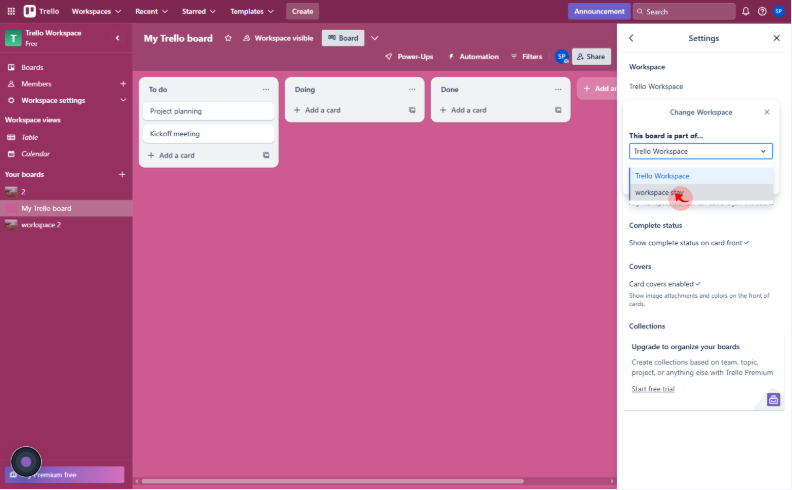Open the Trello Premium briefcase icon
792x490 pixels.
tap(773, 400)
